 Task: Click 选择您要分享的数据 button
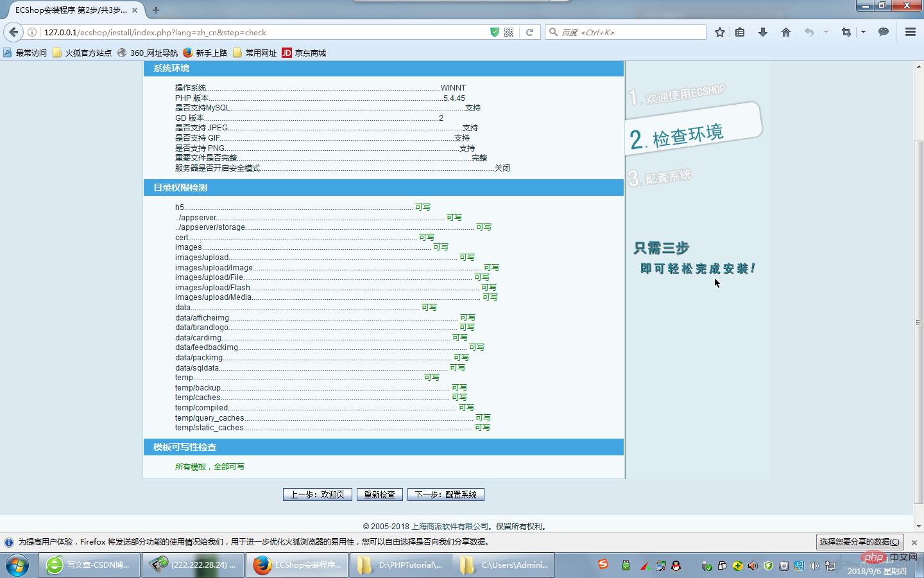pyautogui.click(x=860, y=542)
